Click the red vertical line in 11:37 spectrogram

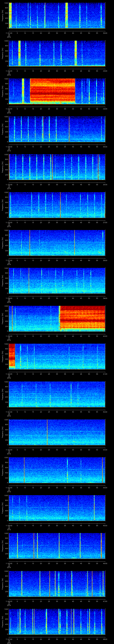[x=30, y=243]
